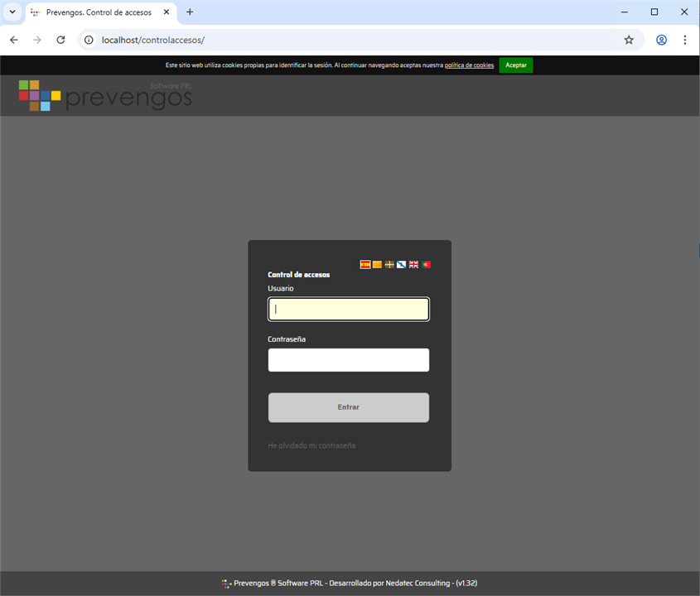
Task: Choose the Basque flag language icon
Action: [389, 265]
